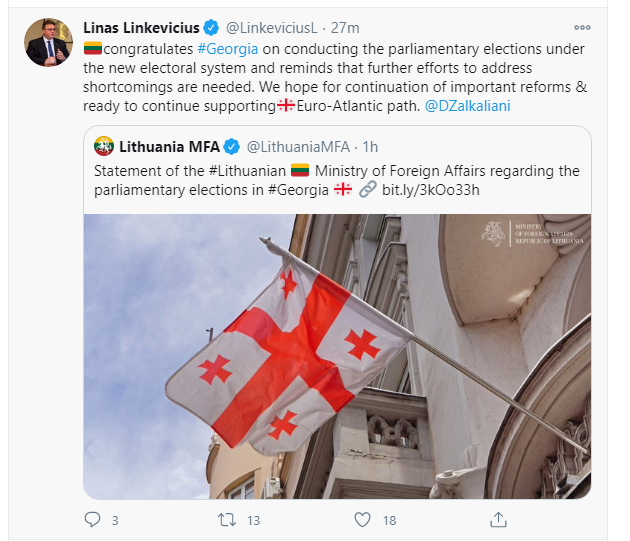Click blue verified badge beside Linas Linkevicius
The image size is (630, 541).
coord(211,28)
